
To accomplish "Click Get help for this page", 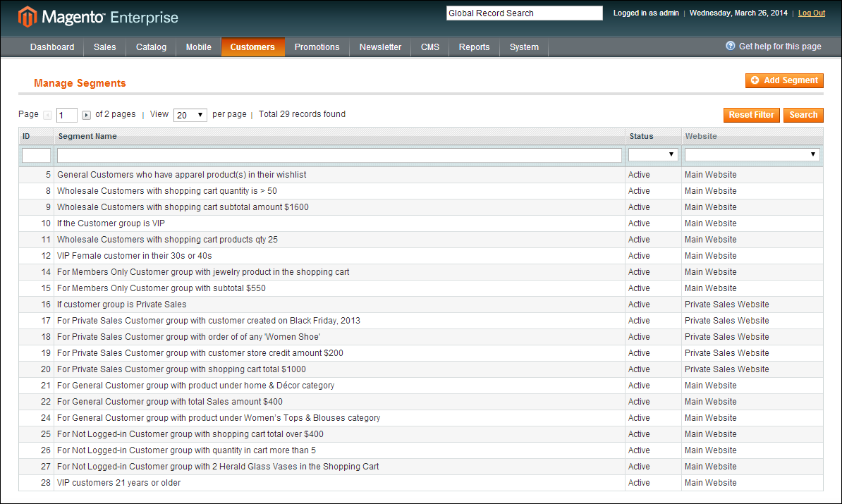I will pyautogui.click(x=780, y=46).
